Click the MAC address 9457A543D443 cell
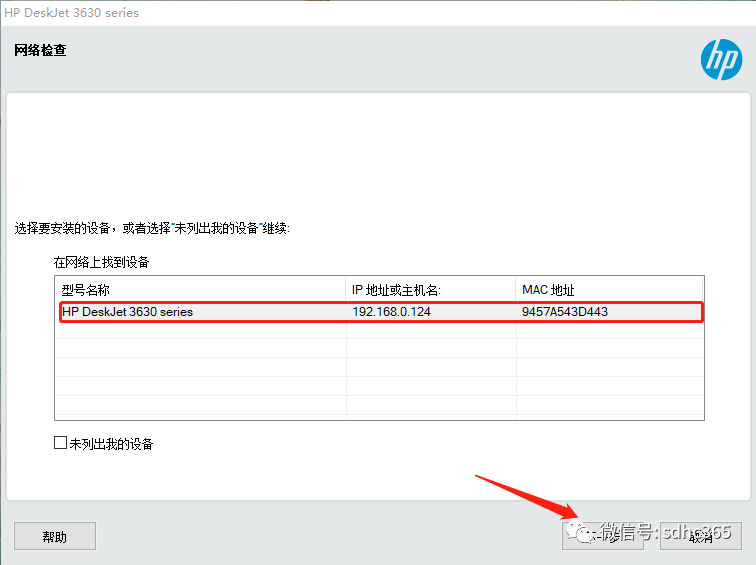Image resolution: width=756 pixels, height=565 pixels. (x=565, y=312)
